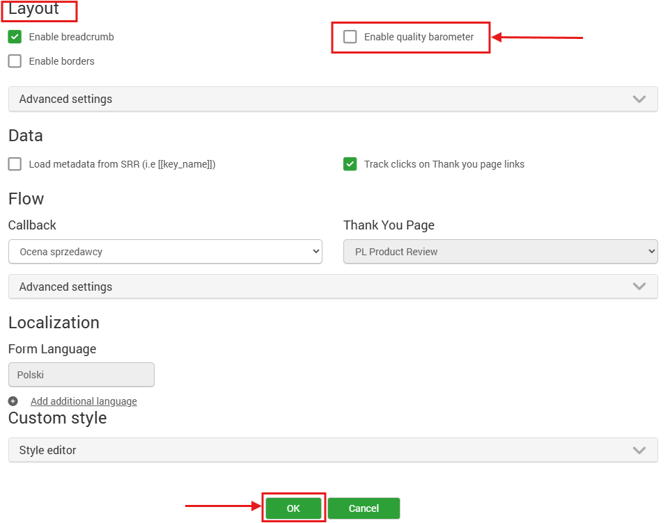Open the Callback dropdown showing Ocena sprzedawcy

165,252
